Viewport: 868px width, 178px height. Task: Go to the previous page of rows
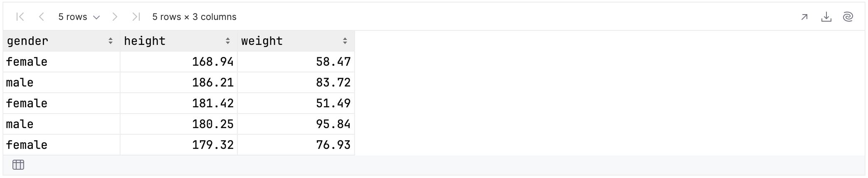pos(41,17)
